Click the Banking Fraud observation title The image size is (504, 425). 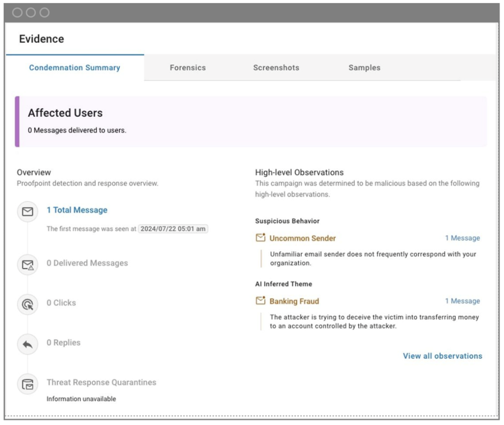(294, 301)
